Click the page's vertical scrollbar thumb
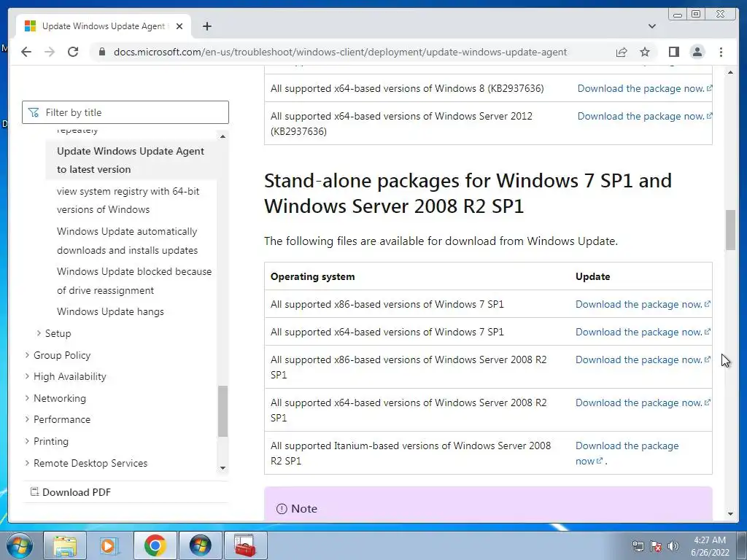This screenshot has height=560, width=747. point(730,230)
